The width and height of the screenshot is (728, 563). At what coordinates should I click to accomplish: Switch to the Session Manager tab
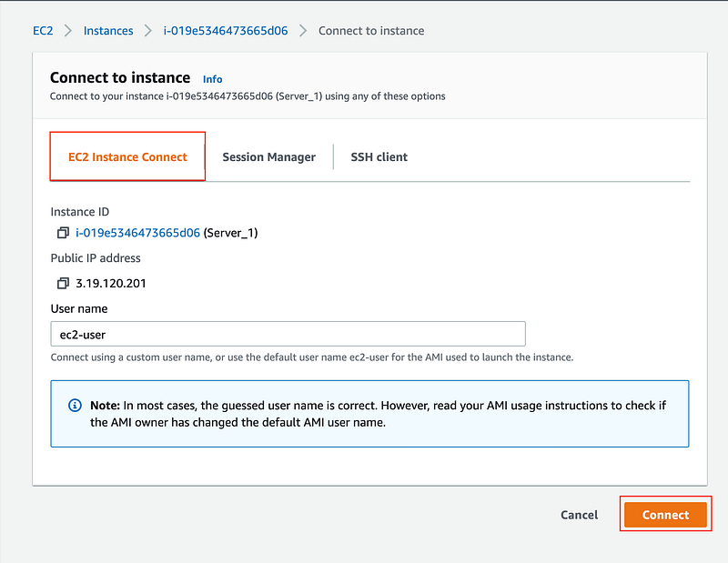(268, 157)
